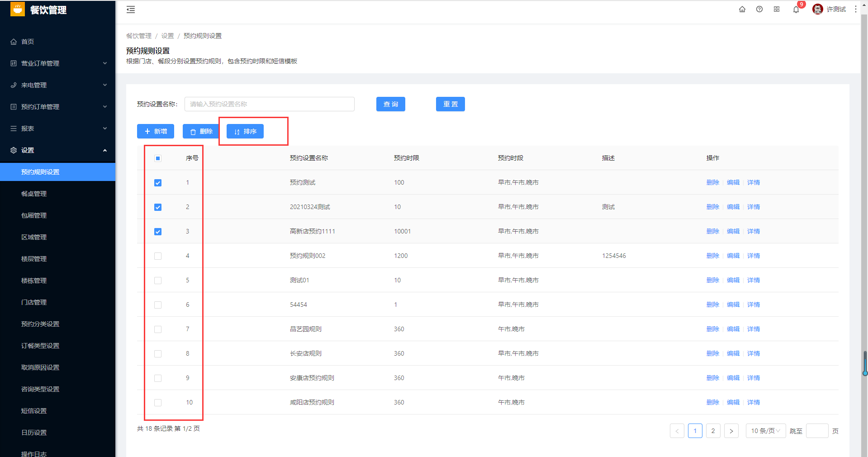Screen dimensions: 868x457
Task: Open notifications bell with badge 9
Action: [x=796, y=10]
